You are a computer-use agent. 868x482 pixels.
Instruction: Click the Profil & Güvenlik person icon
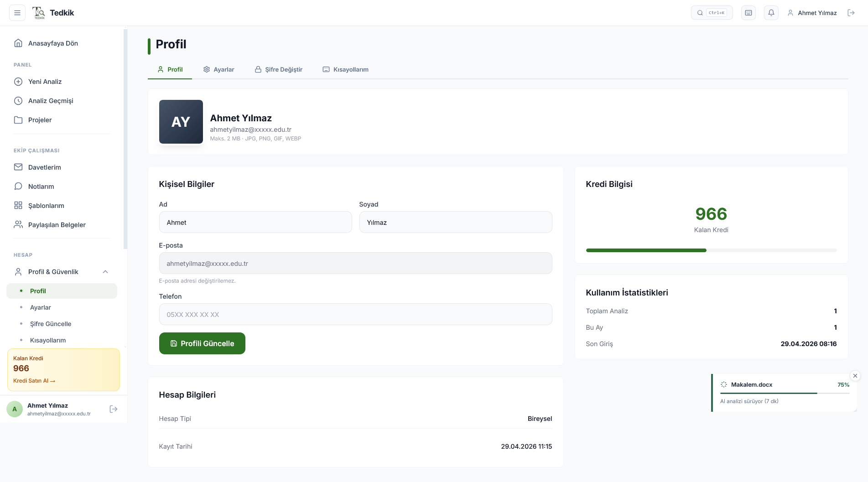coord(18,272)
